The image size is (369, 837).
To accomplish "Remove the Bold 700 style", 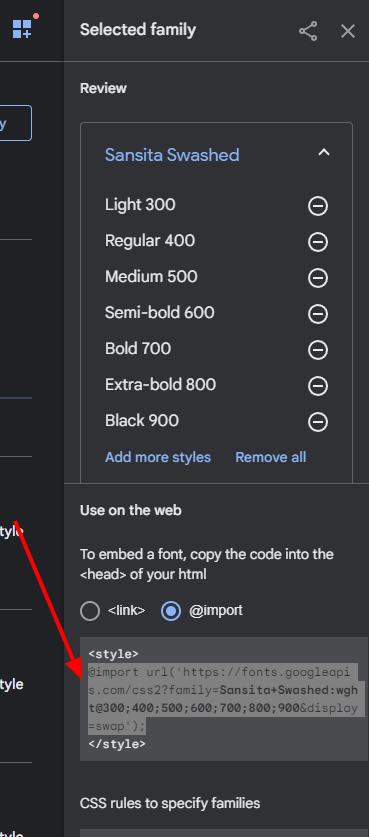I will [318, 350].
